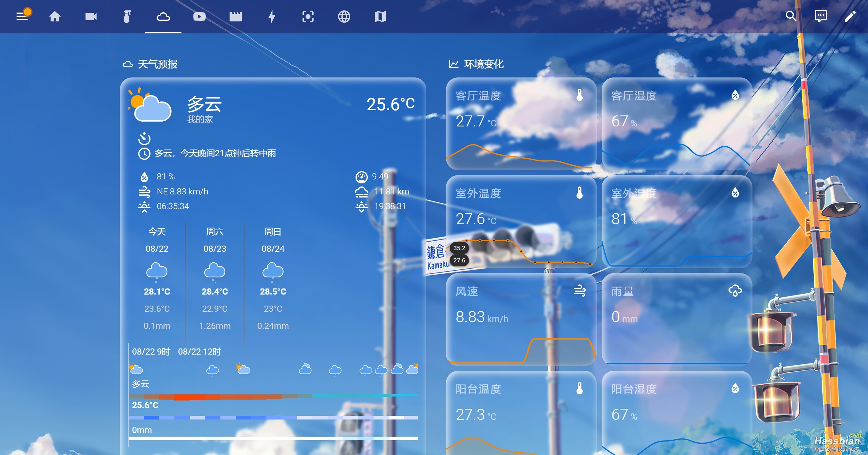Open the 风速 wind speed card
Image resolution: width=868 pixels, height=455 pixels.
pos(521,319)
